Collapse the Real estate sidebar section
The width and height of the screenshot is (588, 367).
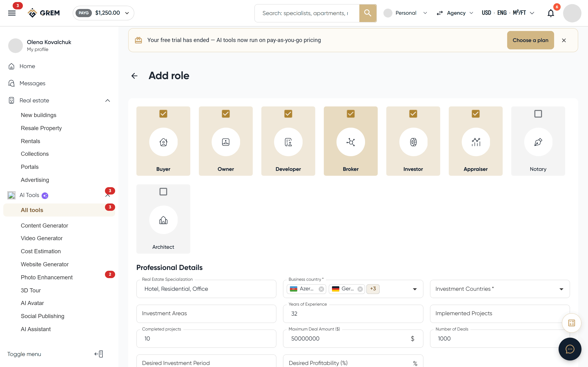tap(108, 101)
